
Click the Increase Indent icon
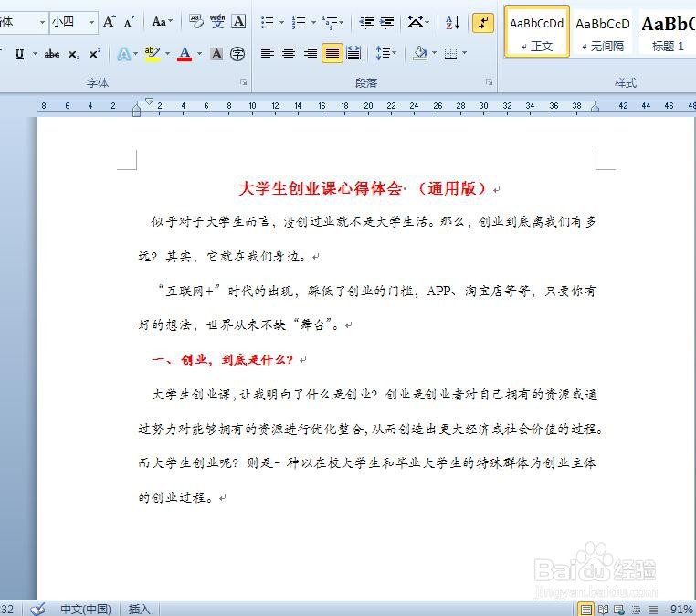(x=386, y=22)
